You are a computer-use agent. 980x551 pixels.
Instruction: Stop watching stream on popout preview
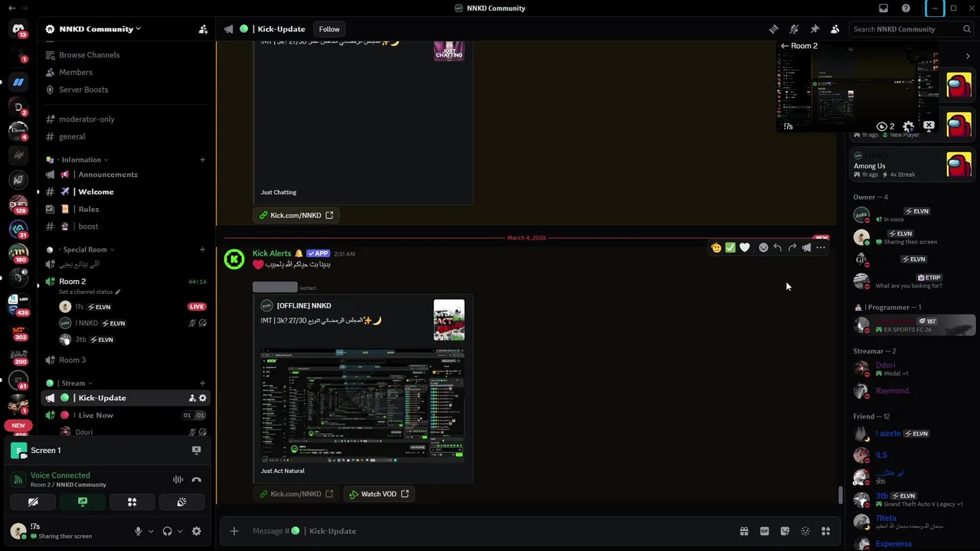pyautogui.click(x=929, y=126)
